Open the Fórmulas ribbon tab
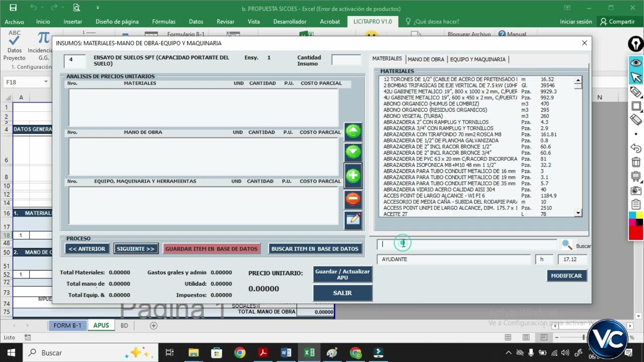This screenshot has height=362, width=644. (164, 22)
